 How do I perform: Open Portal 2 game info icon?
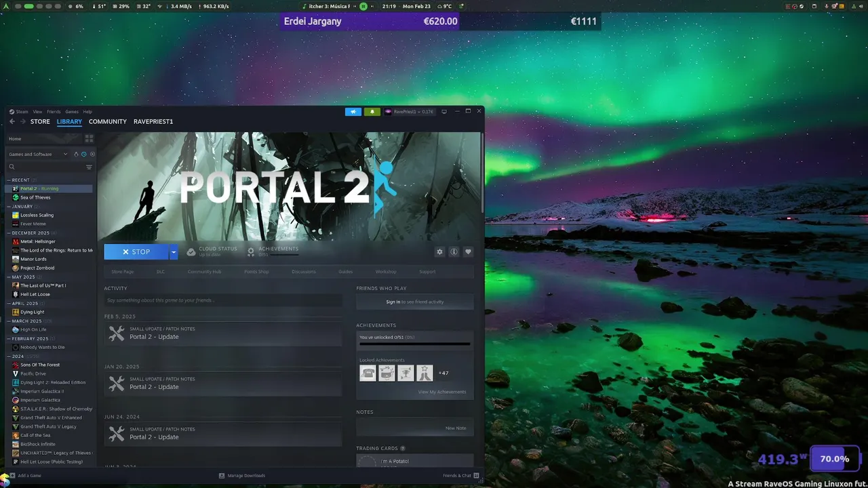pos(454,251)
